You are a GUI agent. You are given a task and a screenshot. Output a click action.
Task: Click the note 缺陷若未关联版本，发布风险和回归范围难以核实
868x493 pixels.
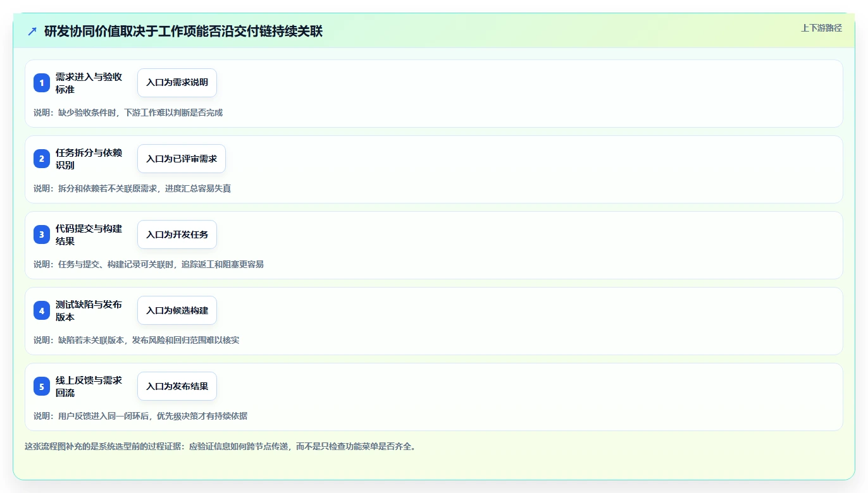149,340
